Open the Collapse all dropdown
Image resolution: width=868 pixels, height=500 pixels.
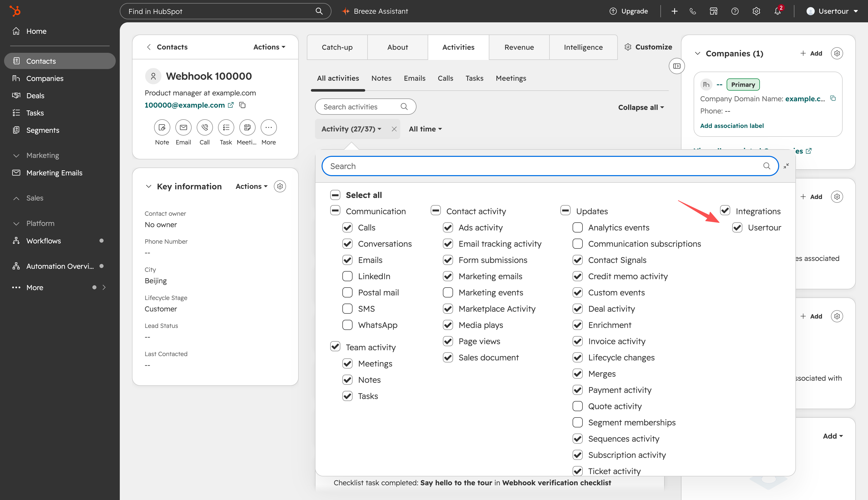click(x=641, y=107)
